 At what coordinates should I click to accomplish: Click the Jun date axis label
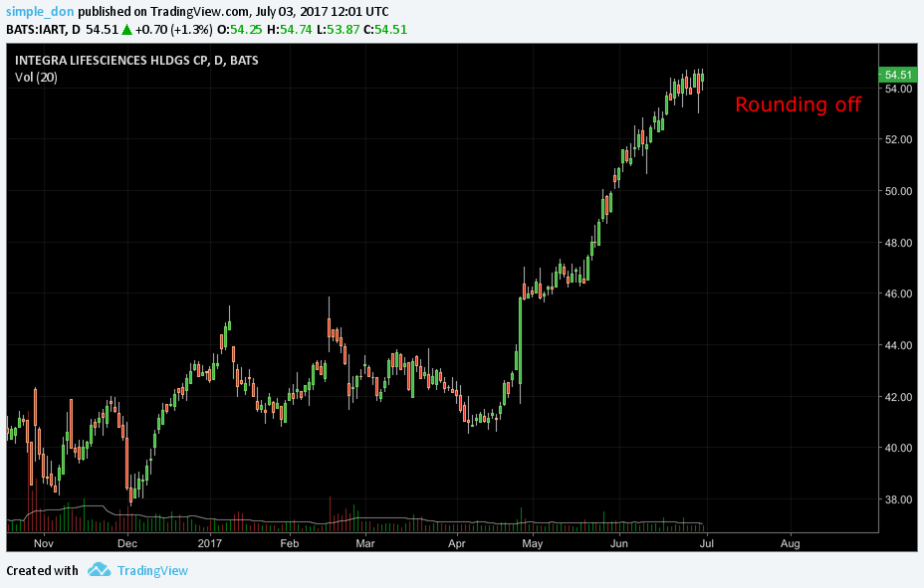click(618, 543)
